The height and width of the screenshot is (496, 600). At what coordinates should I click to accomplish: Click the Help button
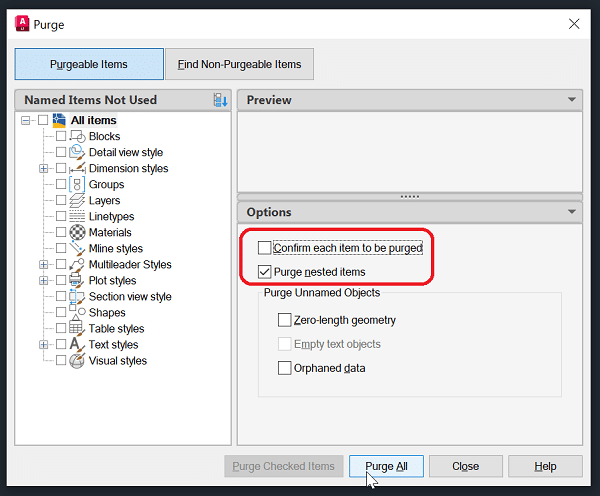[x=545, y=466]
